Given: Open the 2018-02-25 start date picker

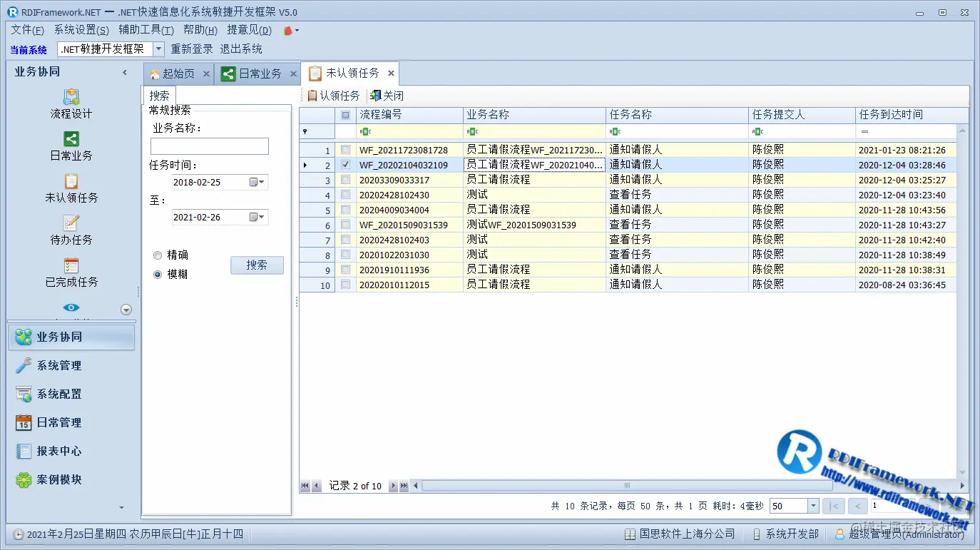Looking at the screenshot, I should pos(257,182).
